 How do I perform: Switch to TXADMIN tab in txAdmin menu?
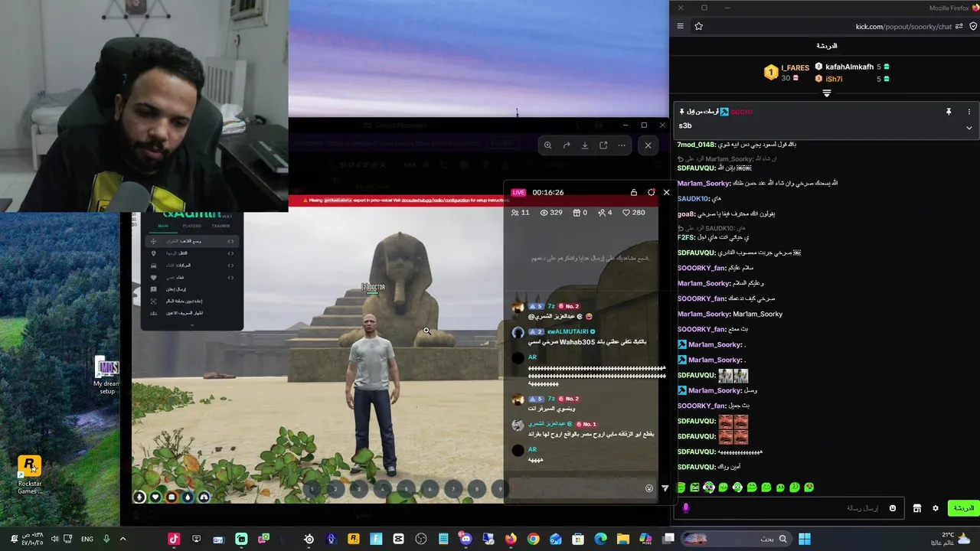click(220, 226)
